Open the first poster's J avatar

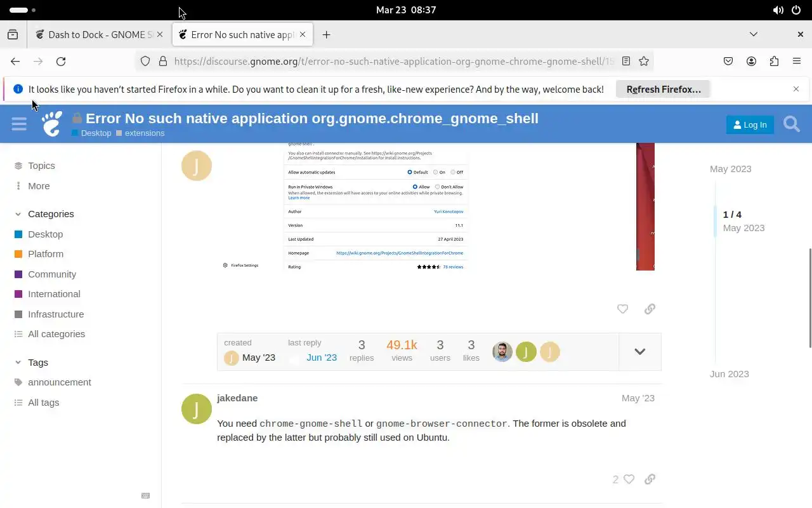point(197,166)
